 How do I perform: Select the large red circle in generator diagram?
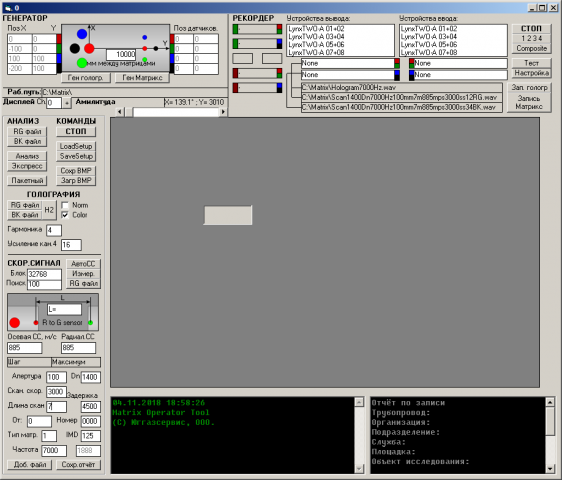coord(89,48)
